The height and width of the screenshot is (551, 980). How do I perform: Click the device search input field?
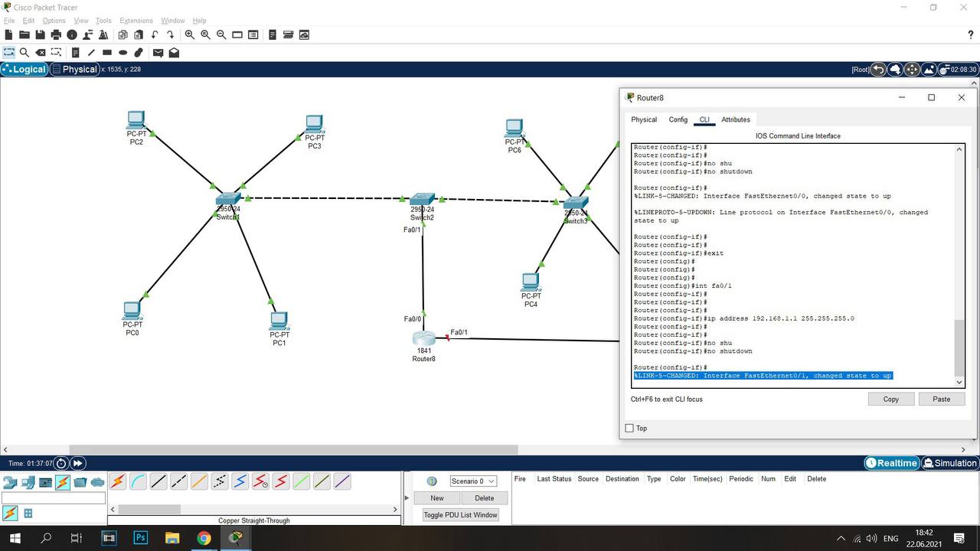click(54, 498)
